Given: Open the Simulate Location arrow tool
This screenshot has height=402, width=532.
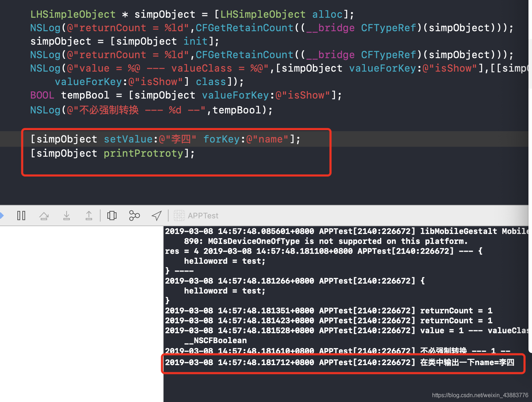Looking at the screenshot, I should [x=157, y=216].
